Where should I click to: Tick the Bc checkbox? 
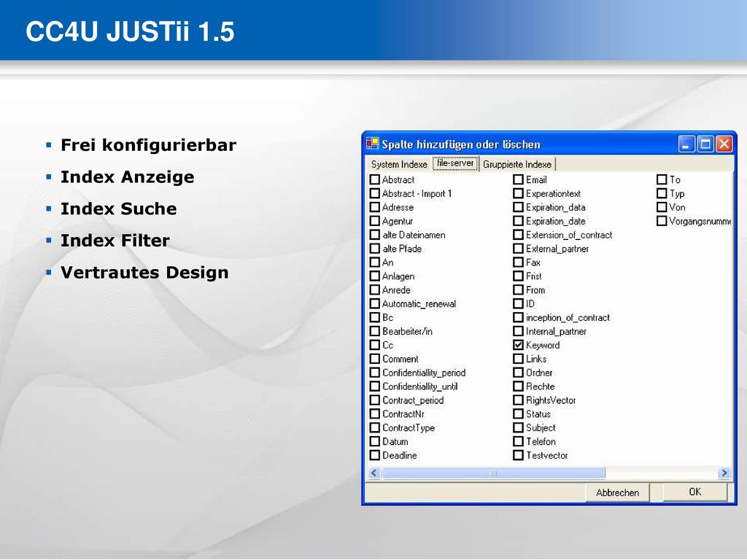pos(375,318)
